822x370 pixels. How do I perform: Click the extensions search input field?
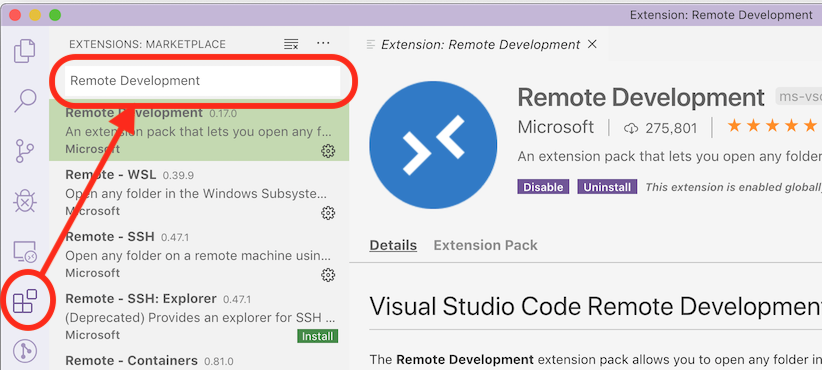coord(202,81)
